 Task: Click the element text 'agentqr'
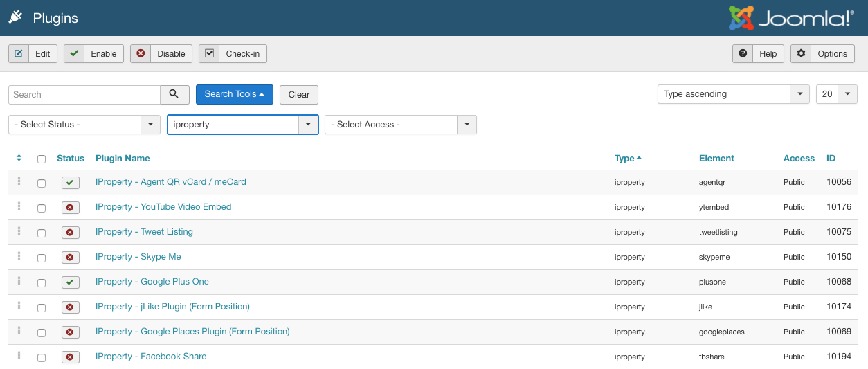(712, 183)
